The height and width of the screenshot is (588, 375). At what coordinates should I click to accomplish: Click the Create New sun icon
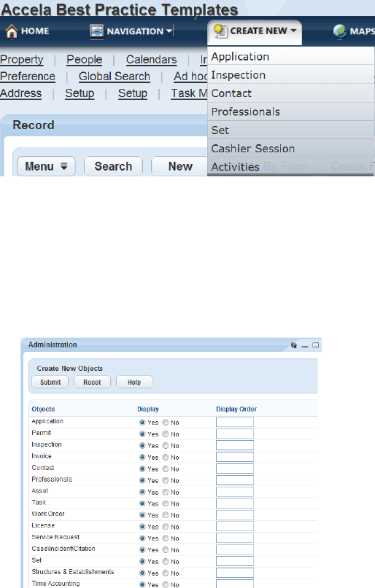220,31
